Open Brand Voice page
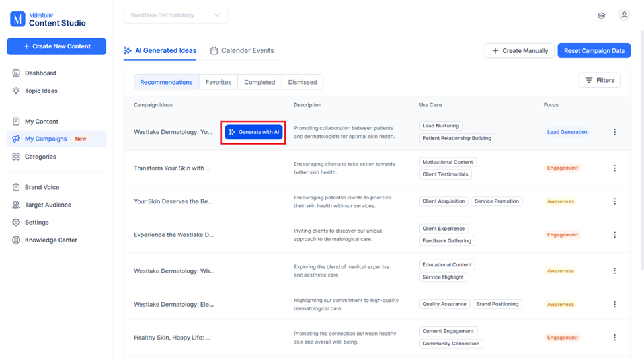The height and width of the screenshot is (362, 644). 57,187
